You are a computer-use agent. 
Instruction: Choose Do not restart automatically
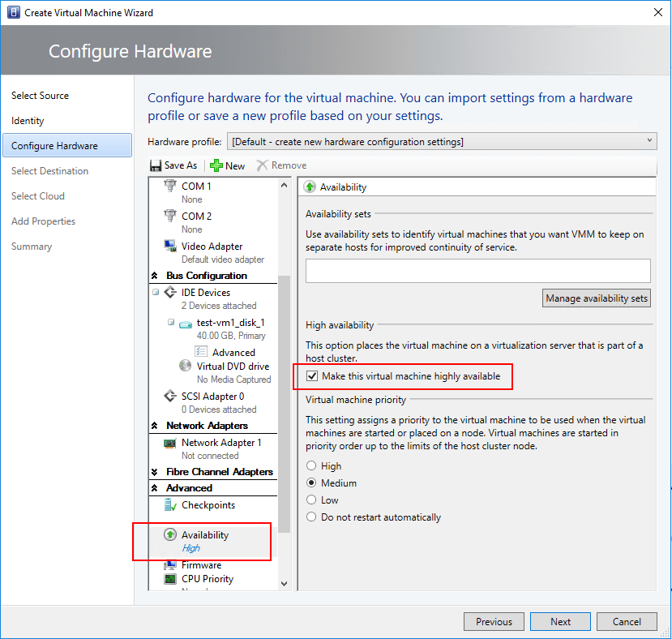pos(310,517)
